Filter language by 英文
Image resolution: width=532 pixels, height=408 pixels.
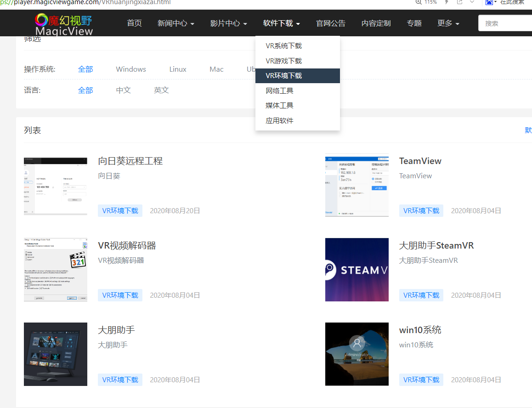[x=161, y=91]
